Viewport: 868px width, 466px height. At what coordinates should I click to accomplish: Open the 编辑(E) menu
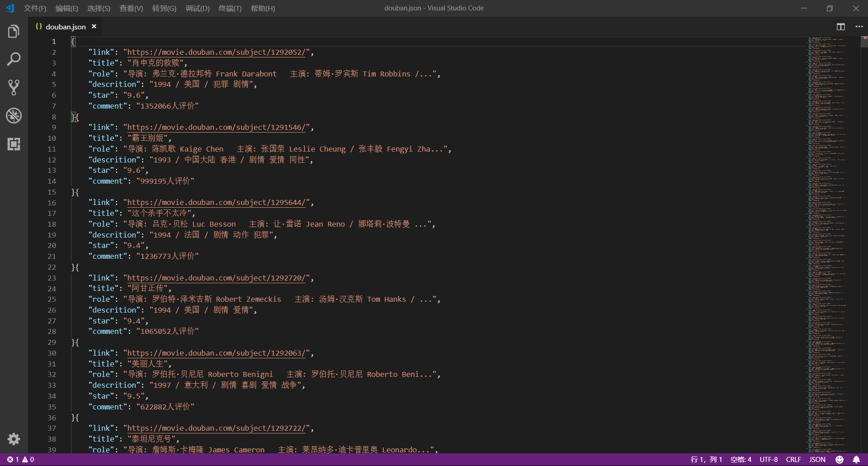point(67,8)
